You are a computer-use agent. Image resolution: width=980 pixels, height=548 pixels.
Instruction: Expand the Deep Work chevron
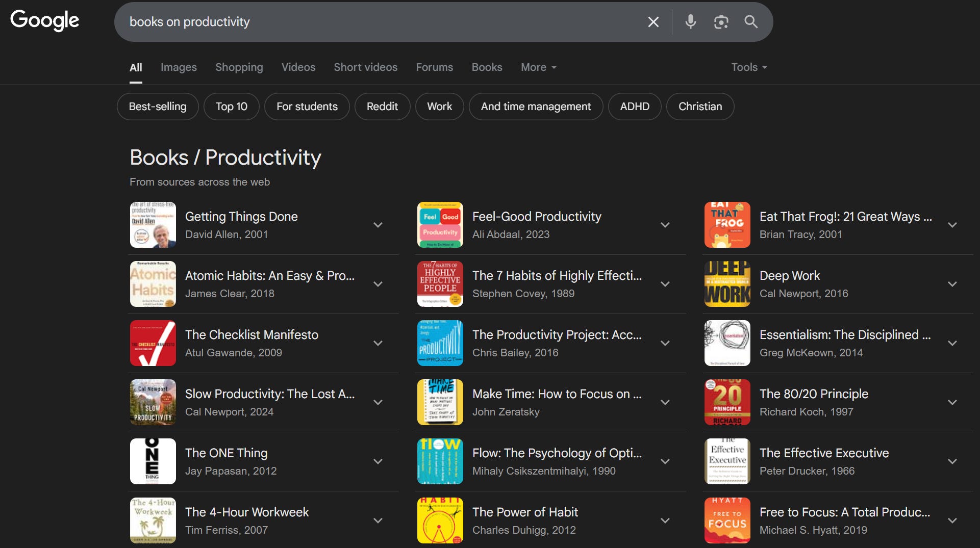952,284
